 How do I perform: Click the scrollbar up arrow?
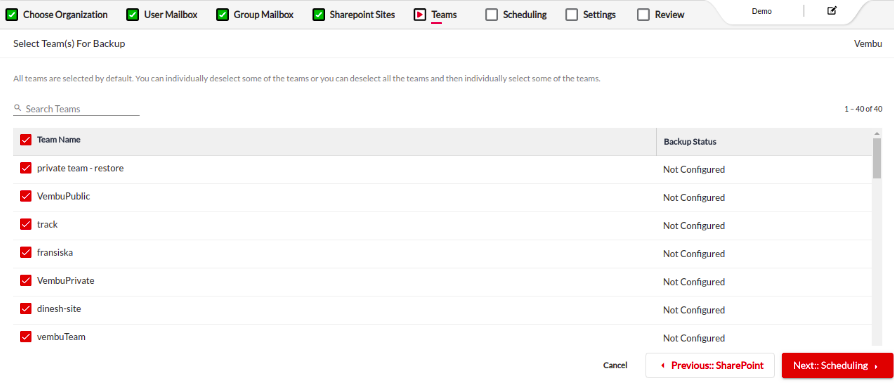tap(877, 133)
